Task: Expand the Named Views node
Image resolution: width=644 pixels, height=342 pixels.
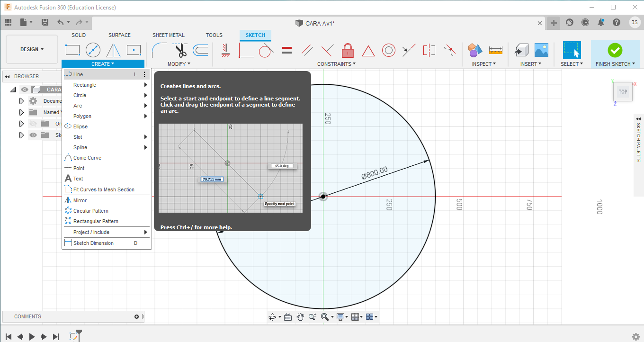Action: (x=21, y=112)
